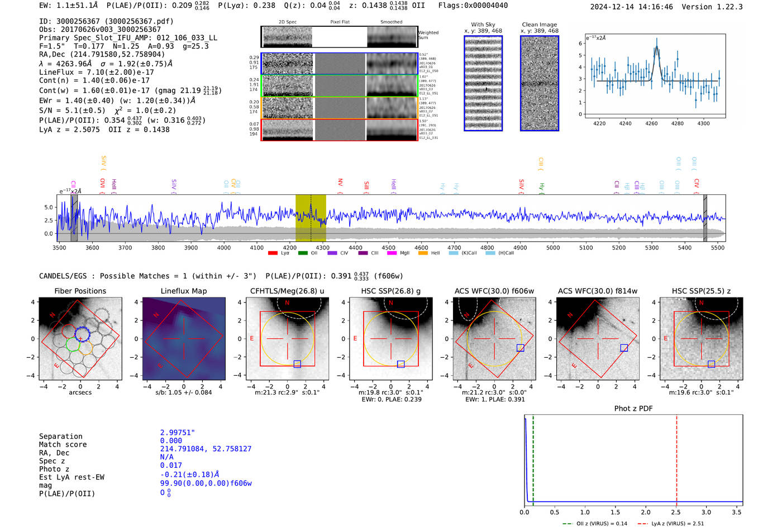Click the orange-bordered fiber 2D Spec cutout
This screenshot has width=782, height=532.
pos(288,108)
